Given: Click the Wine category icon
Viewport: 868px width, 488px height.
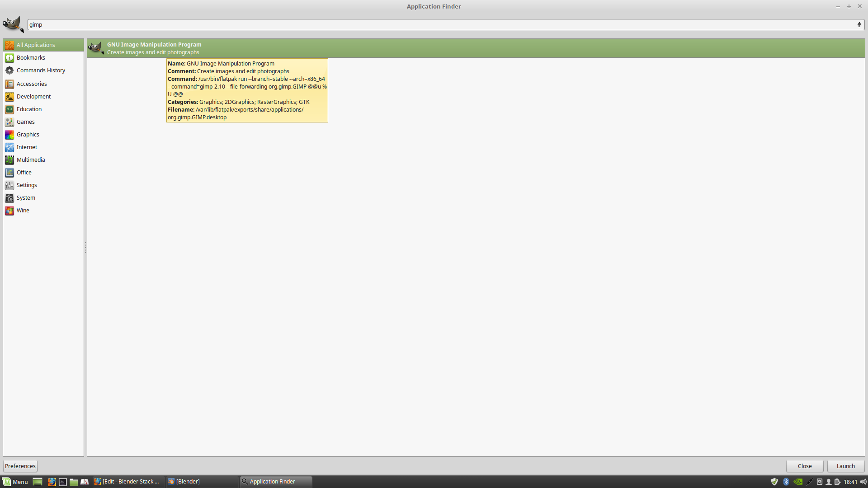Looking at the screenshot, I should [10, 210].
